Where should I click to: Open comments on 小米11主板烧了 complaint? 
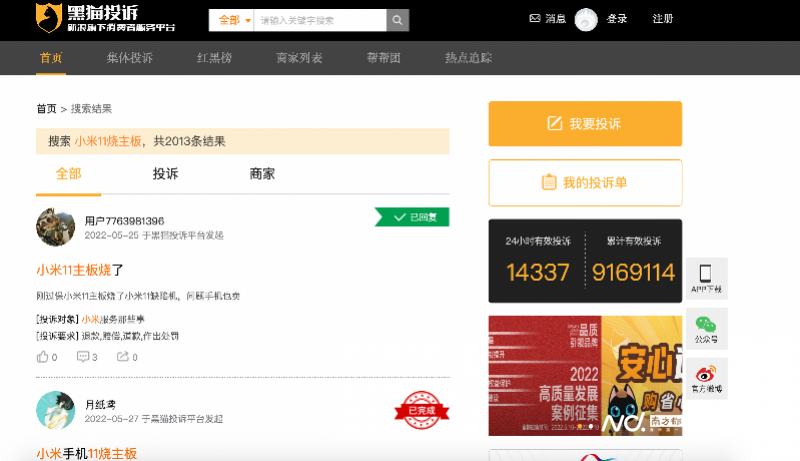[87, 357]
